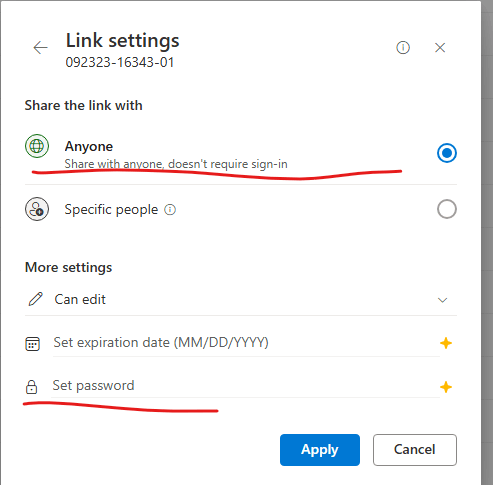Click the calendar expiration date icon
Image resolution: width=493 pixels, height=485 pixels.
(32, 344)
